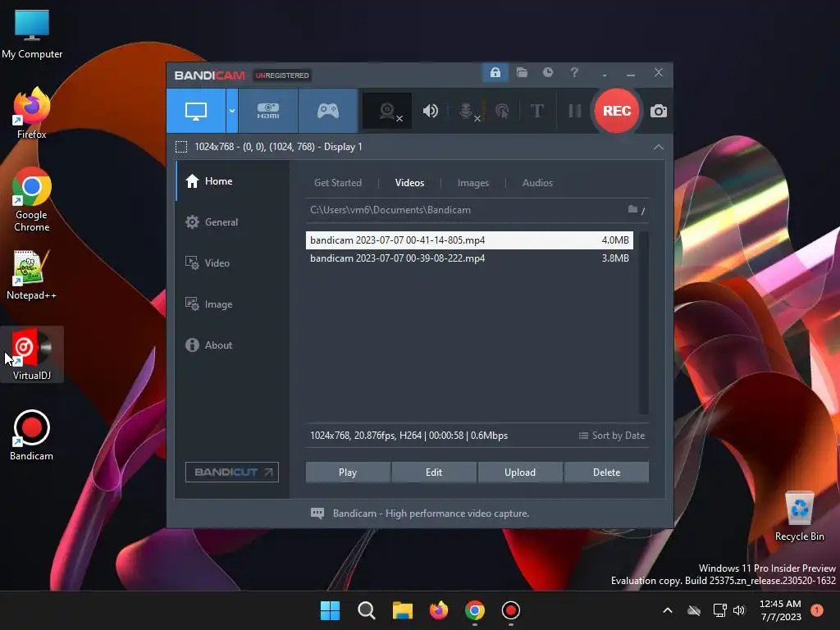Open the BANDICUT link button

pos(232,472)
